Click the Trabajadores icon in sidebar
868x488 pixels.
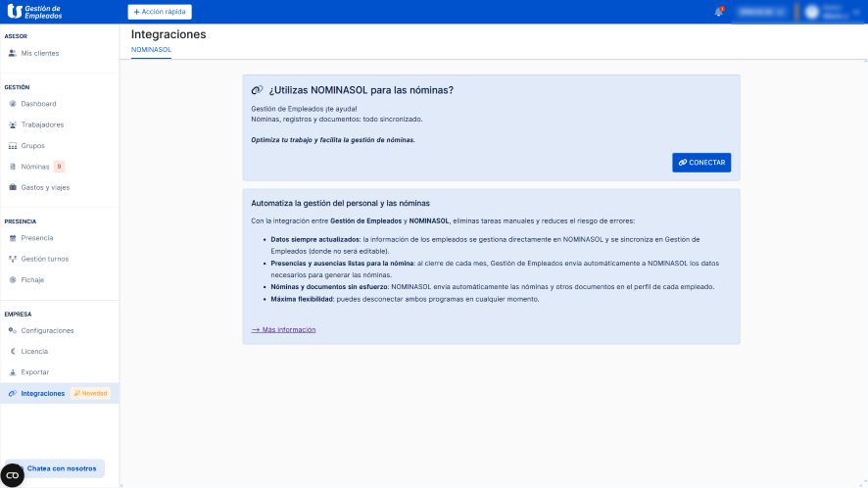[12, 124]
